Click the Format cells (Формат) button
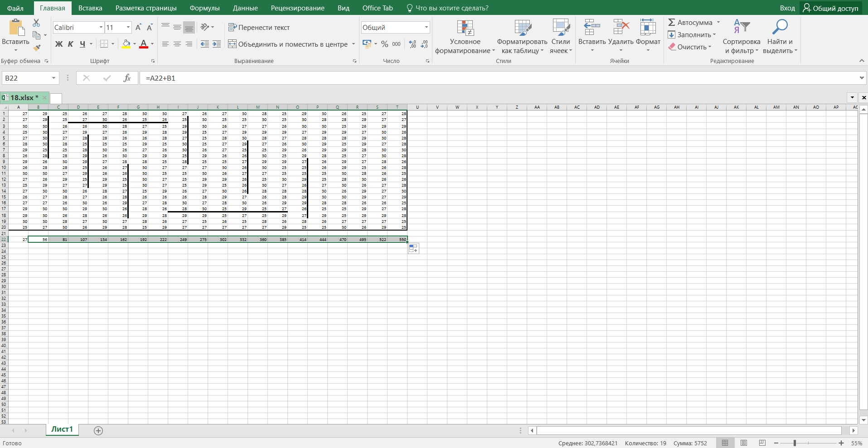Viewport: 868px width, 448px height. (648, 36)
